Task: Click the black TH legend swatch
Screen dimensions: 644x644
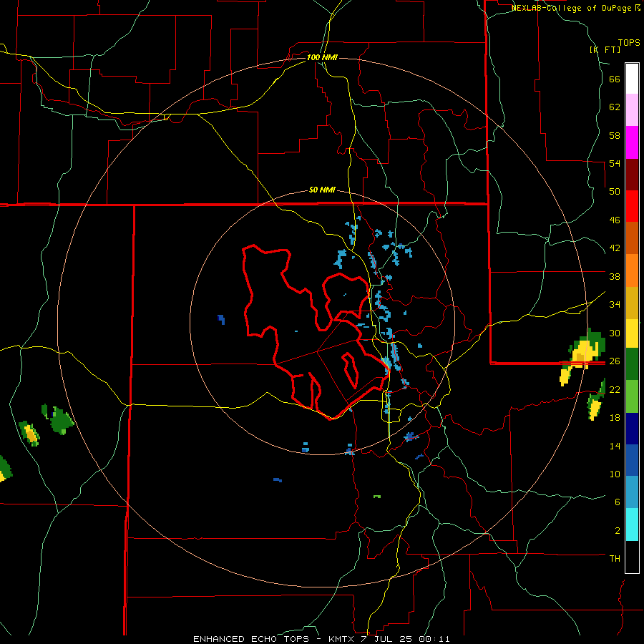Action: pos(632,557)
